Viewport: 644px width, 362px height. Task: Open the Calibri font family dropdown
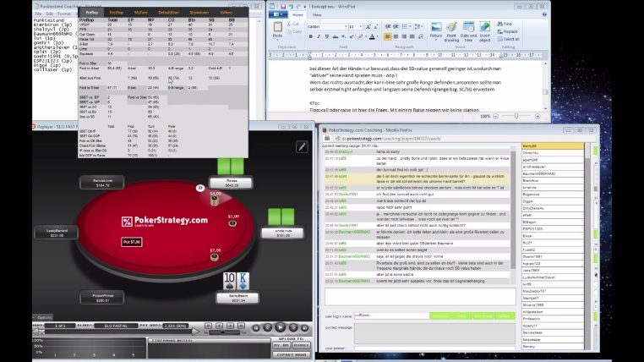(x=346, y=27)
